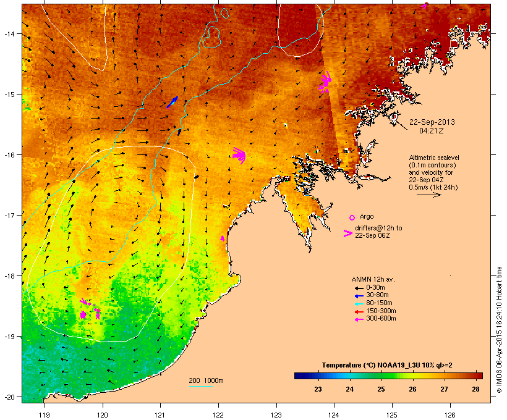
Task: Click the 0.5m/s (1kt 24h) label
Action: click(433, 187)
